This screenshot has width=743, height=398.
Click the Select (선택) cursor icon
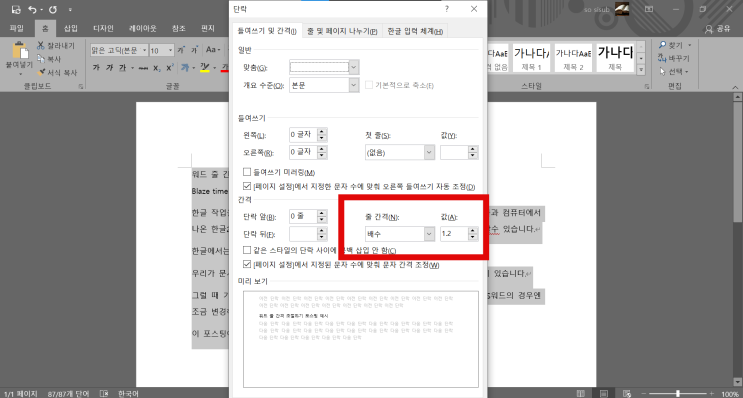(x=662, y=72)
